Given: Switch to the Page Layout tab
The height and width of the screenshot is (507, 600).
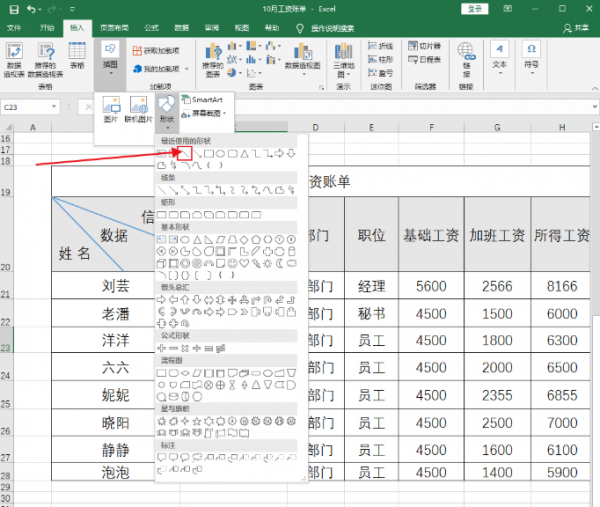Looking at the screenshot, I should 114,28.
